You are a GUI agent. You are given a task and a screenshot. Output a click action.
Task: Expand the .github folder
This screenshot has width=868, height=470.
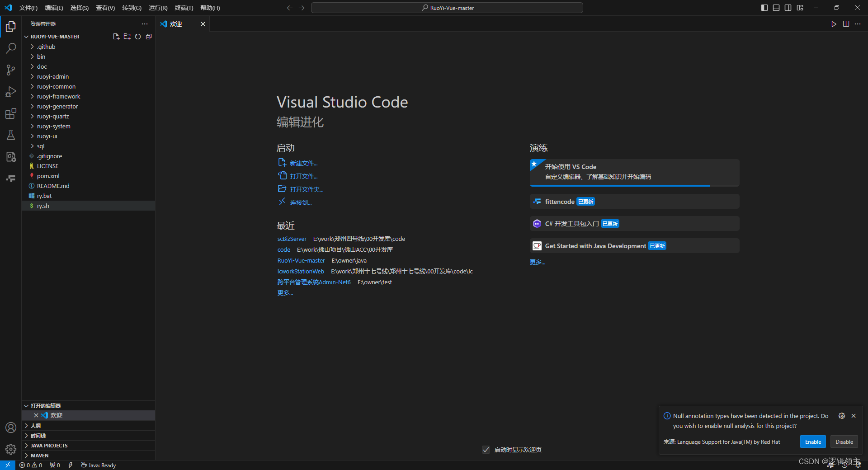click(89, 47)
